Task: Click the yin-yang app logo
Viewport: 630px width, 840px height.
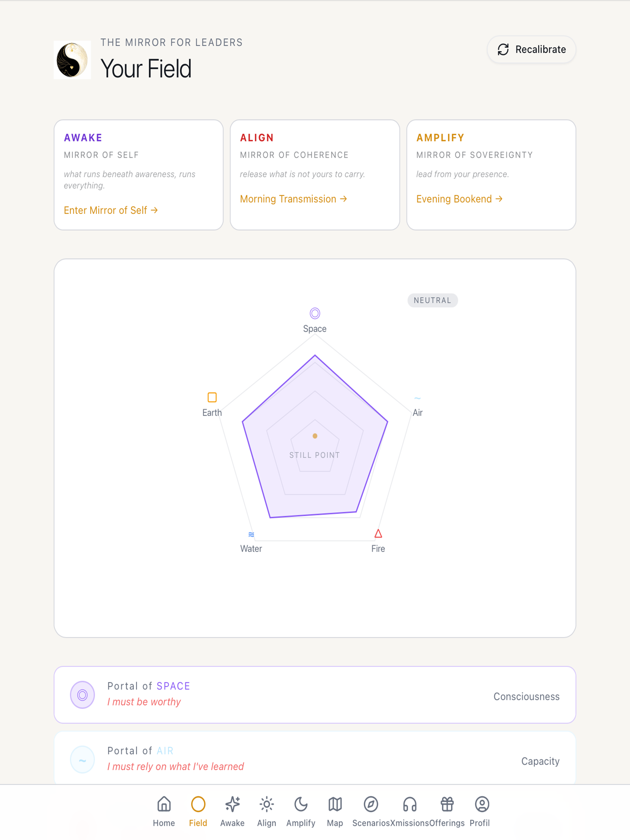Action: click(x=72, y=60)
